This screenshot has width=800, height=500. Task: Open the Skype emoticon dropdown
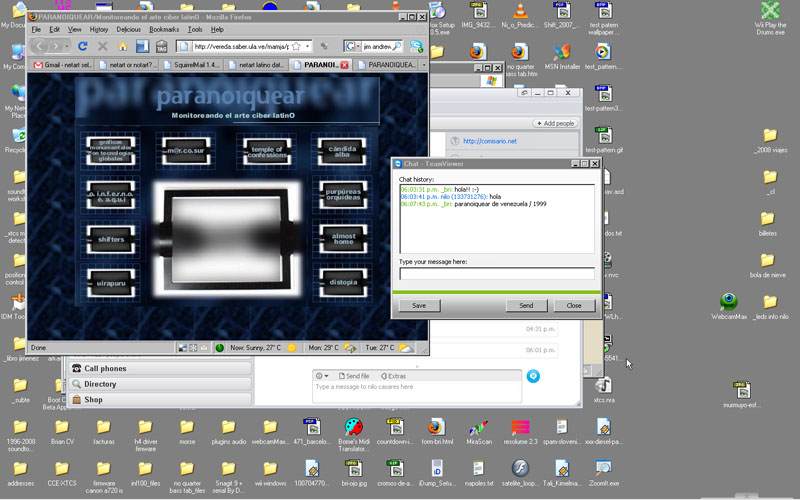click(x=321, y=376)
